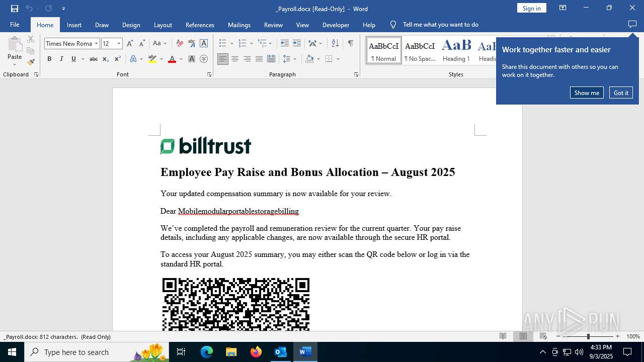Open the Comments pane icon
644x362 pixels.
632,24
